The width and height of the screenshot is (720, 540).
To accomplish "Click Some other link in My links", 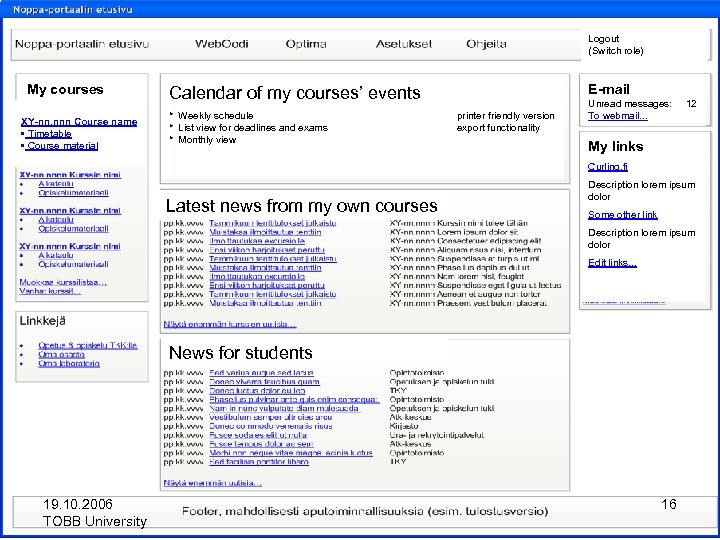I will (623, 215).
